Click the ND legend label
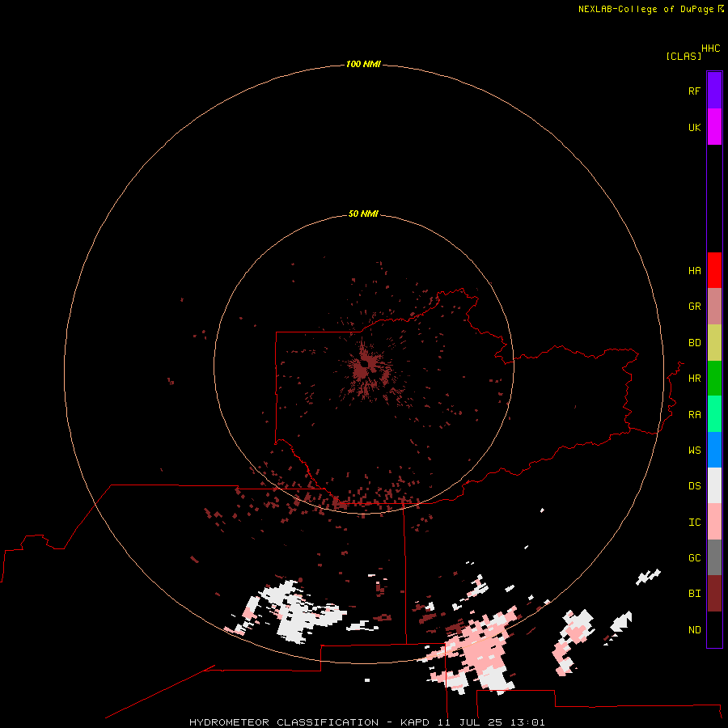This screenshot has width=728, height=728. [x=694, y=630]
